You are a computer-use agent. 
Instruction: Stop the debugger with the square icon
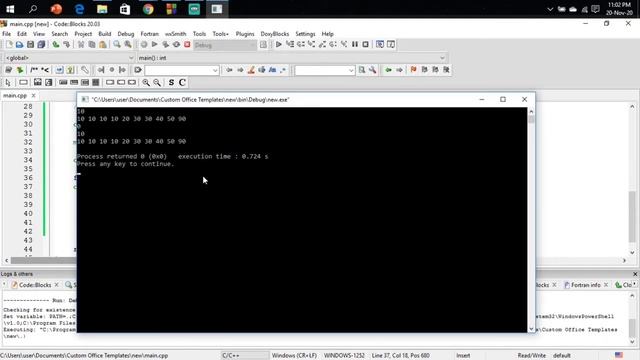[x=366, y=44]
